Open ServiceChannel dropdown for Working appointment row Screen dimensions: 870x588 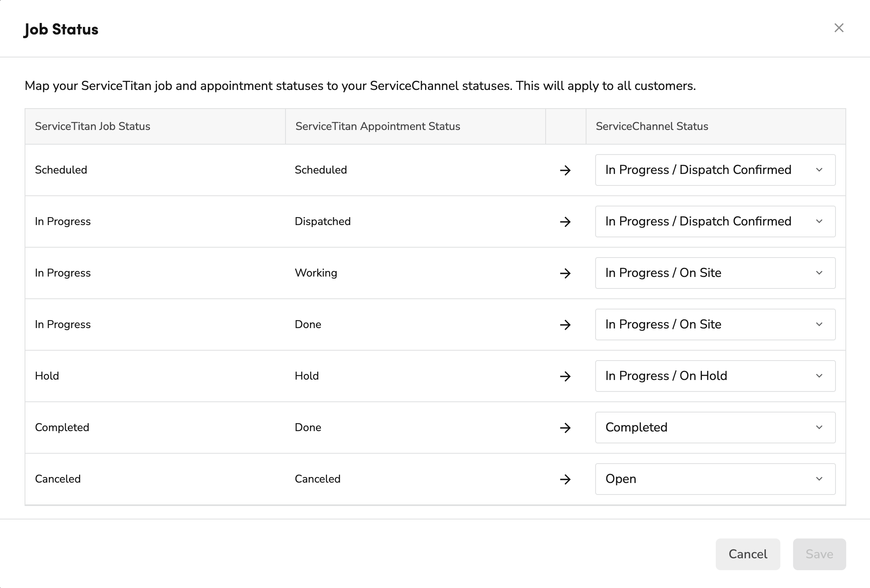pos(715,273)
